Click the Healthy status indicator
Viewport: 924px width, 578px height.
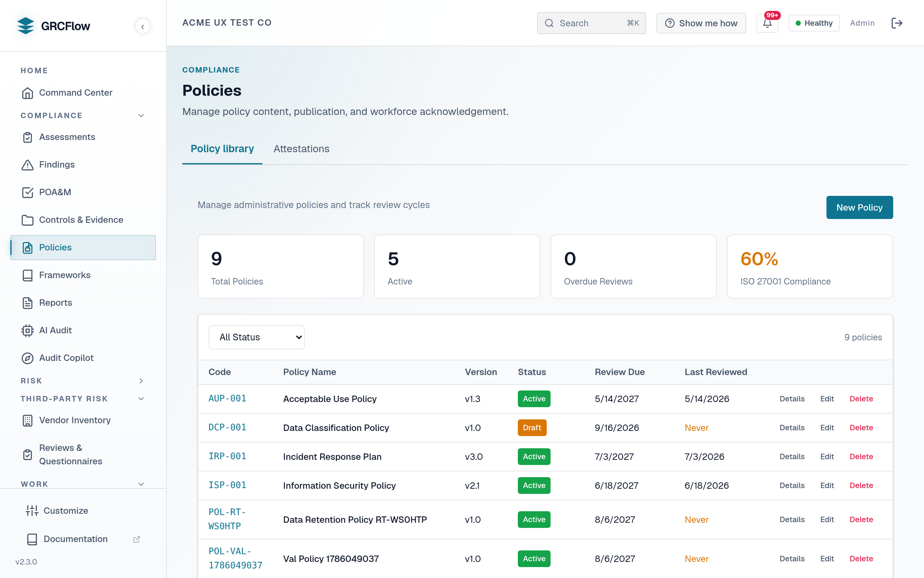click(814, 23)
